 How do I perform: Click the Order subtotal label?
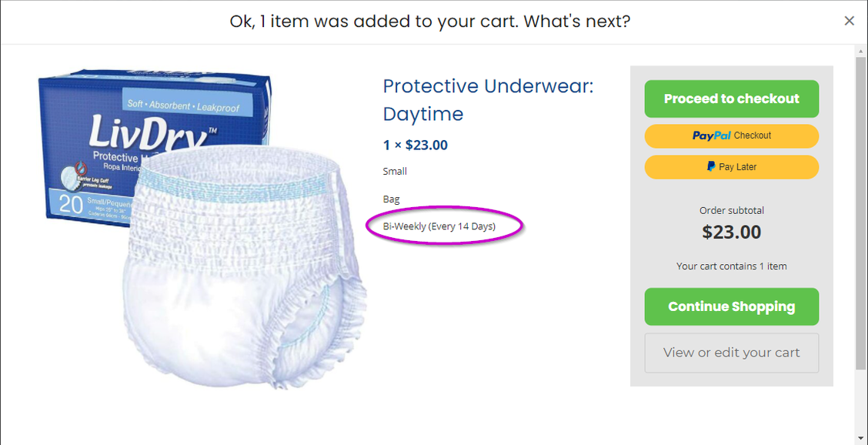(x=731, y=210)
